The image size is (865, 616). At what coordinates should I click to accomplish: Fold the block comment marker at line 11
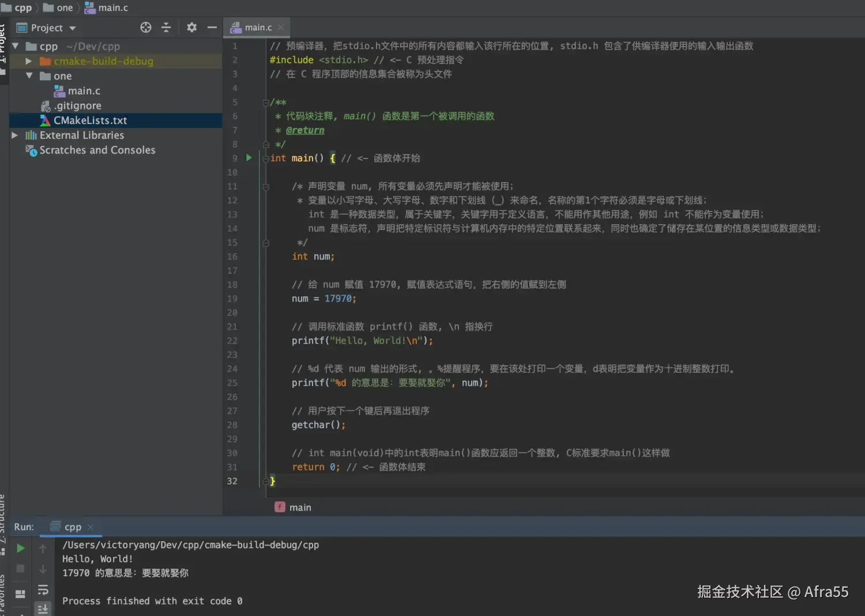pos(266,187)
